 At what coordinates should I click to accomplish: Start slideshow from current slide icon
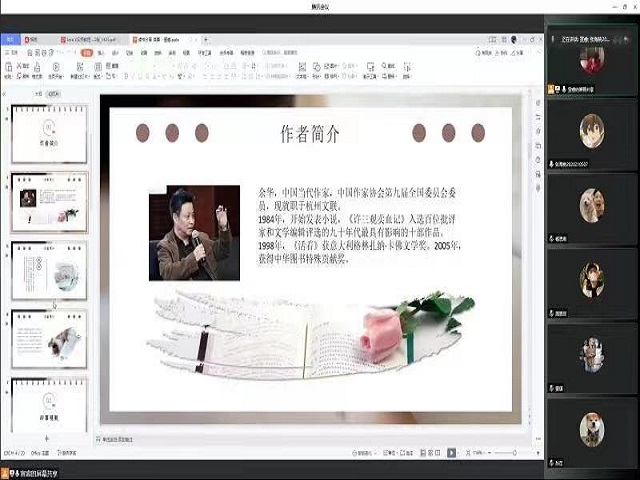point(56,67)
